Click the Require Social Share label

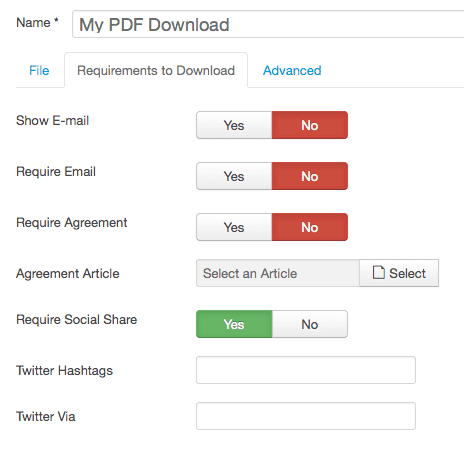tap(77, 319)
